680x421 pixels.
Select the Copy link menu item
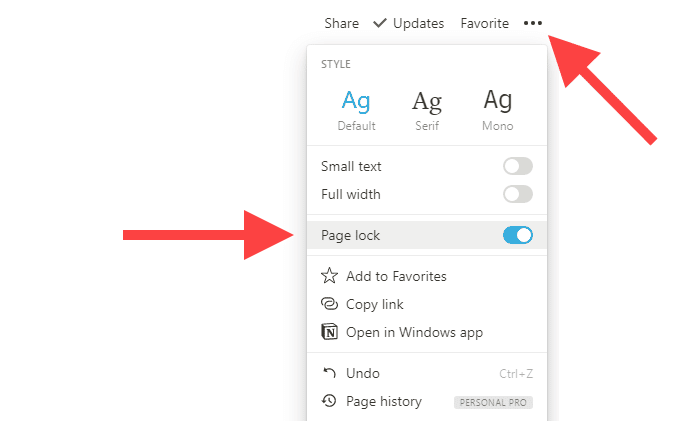[x=374, y=304]
